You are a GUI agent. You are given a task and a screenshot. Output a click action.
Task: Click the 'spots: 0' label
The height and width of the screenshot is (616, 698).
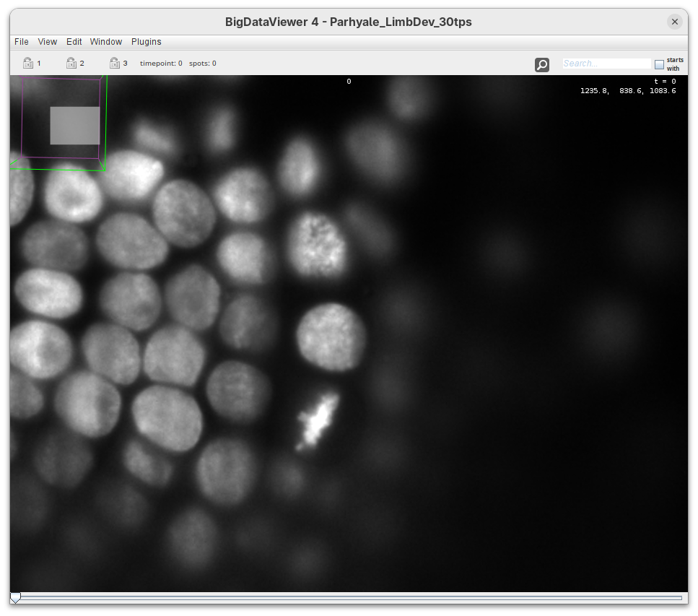point(203,64)
